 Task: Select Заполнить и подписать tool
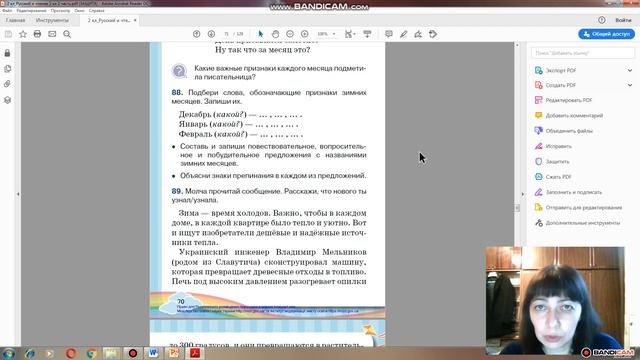573,192
